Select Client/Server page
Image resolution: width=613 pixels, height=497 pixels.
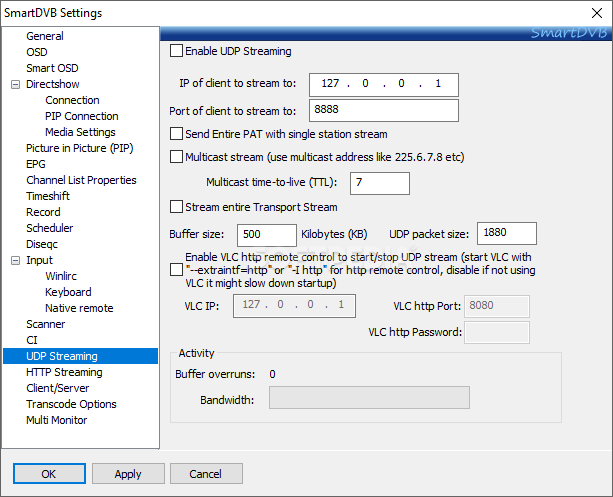point(57,388)
